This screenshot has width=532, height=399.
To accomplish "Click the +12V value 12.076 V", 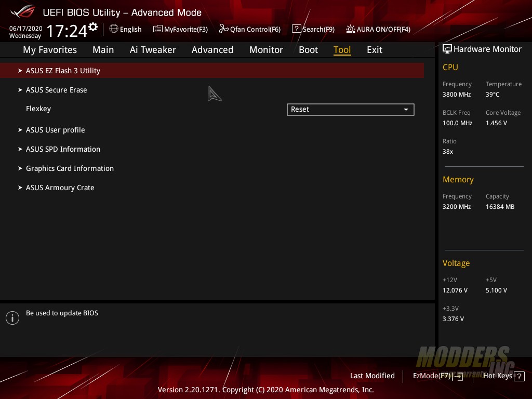I will click(455, 290).
